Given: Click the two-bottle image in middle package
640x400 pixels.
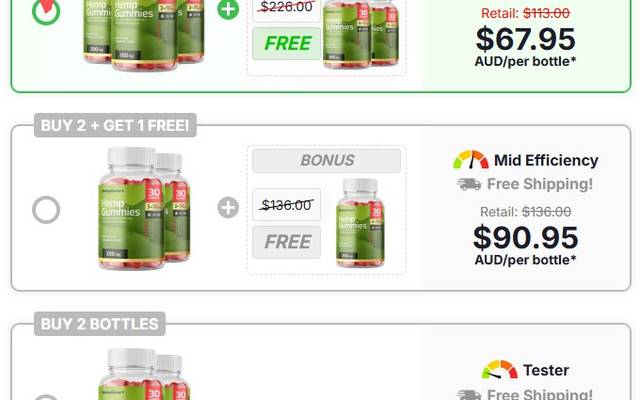Looking at the screenshot, I should coord(144,208).
